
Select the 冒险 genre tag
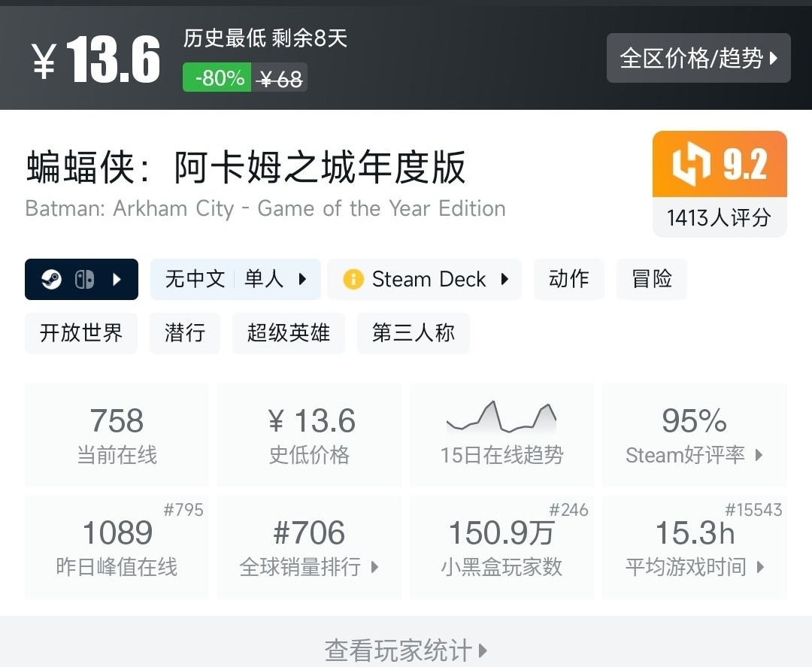pyautogui.click(x=651, y=279)
